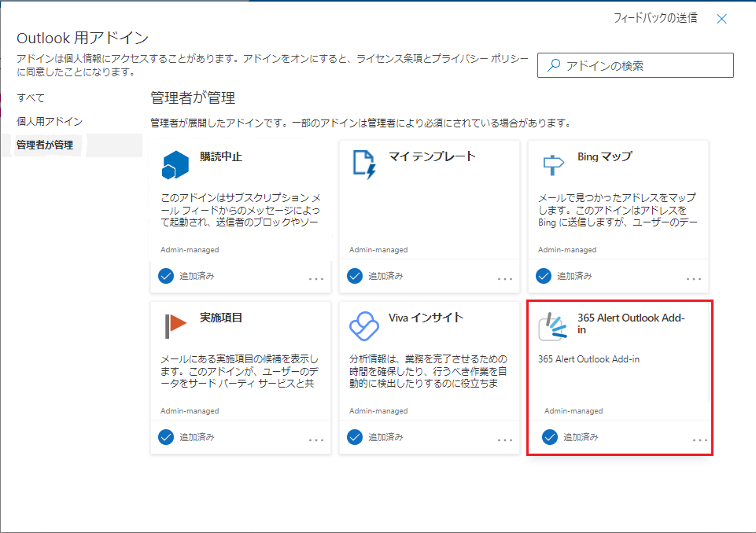
Task: Open the Viva インサイト add-in title
Action: pos(426,318)
